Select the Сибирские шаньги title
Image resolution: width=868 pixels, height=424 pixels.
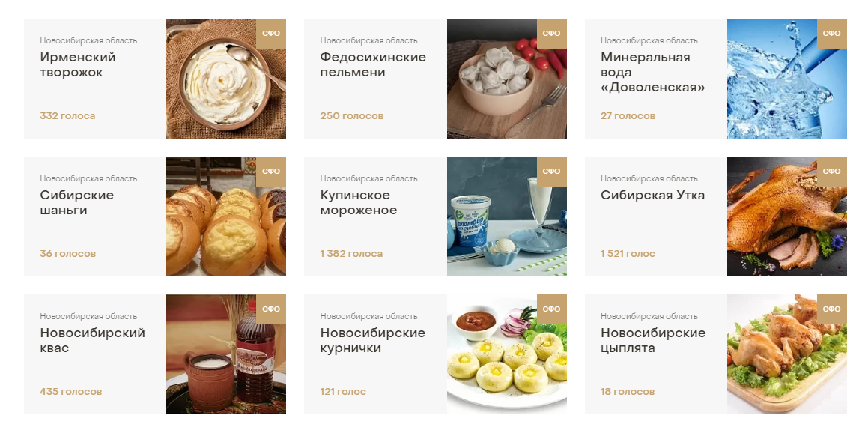[x=76, y=202]
